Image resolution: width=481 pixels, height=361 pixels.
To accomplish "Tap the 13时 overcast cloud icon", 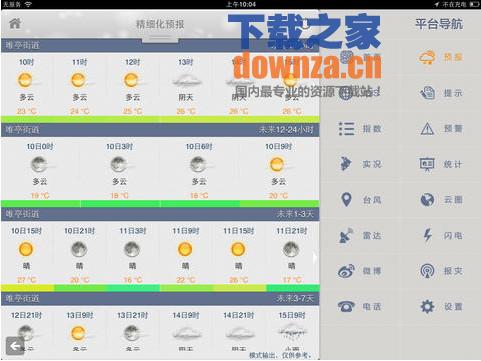I will (186, 81).
